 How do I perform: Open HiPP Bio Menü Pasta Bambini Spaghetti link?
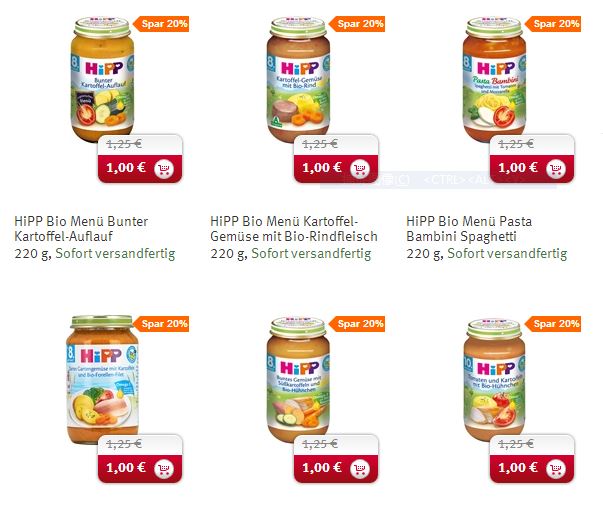469,228
